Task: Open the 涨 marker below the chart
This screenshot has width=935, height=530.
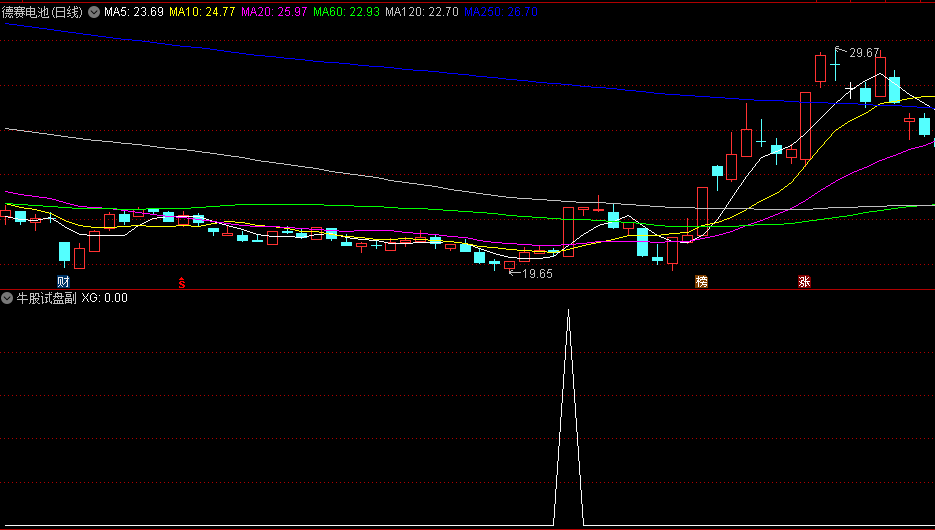Action: click(x=804, y=281)
